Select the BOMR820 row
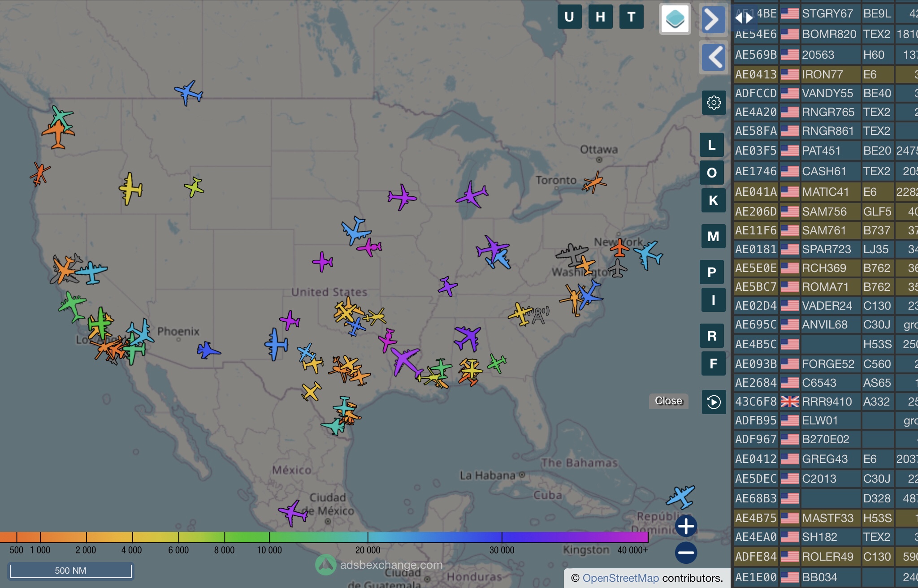This screenshot has width=918, height=588. pyautogui.click(x=826, y=34)
